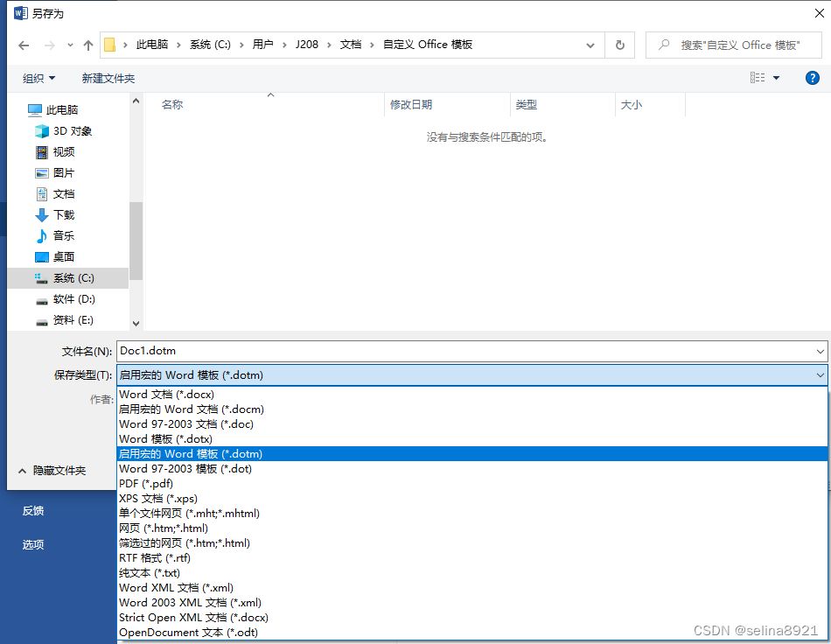The height and width of the screenshot is (644, 831).
Task: Collapse the 保存类型 combo box
Action: click(x=471, y=374)
